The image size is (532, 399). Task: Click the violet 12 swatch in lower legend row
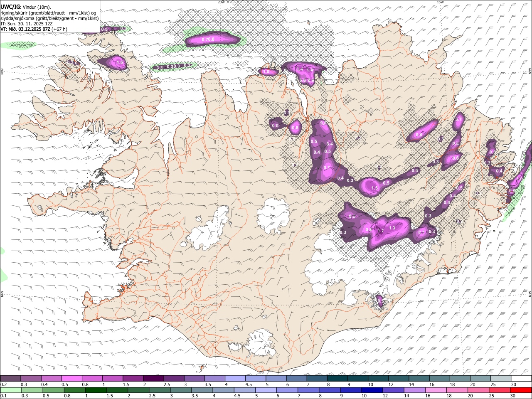(393, 390)
